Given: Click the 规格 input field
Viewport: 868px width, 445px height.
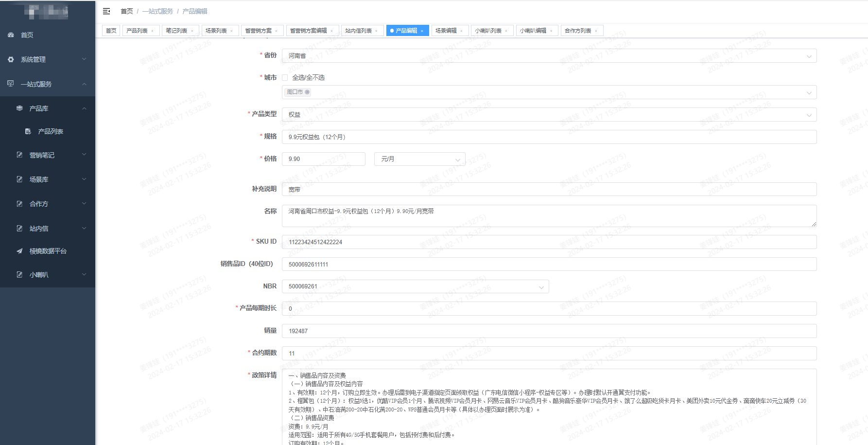Looking at the screenshot, I should coord(549,137).
